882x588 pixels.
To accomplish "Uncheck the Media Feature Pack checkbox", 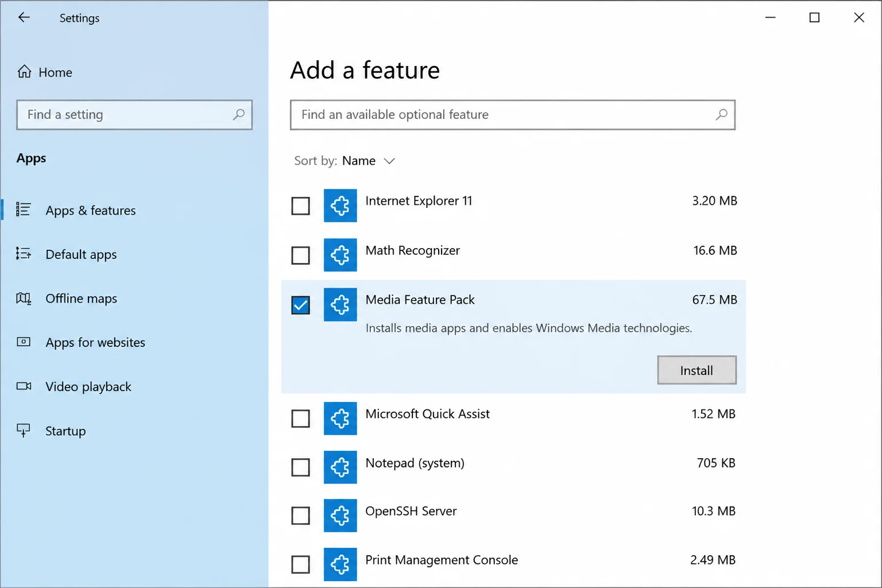I will (300, 305).
